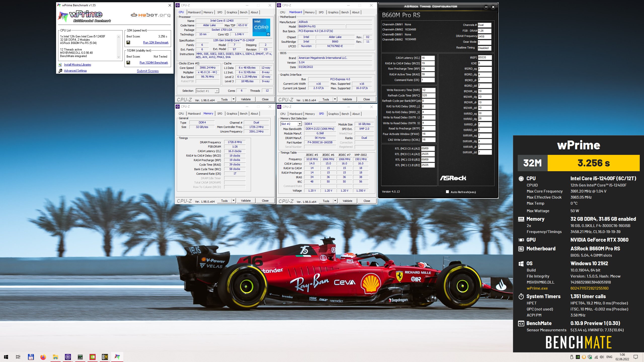Open File Explorer from the taskbar

point(55,357)
